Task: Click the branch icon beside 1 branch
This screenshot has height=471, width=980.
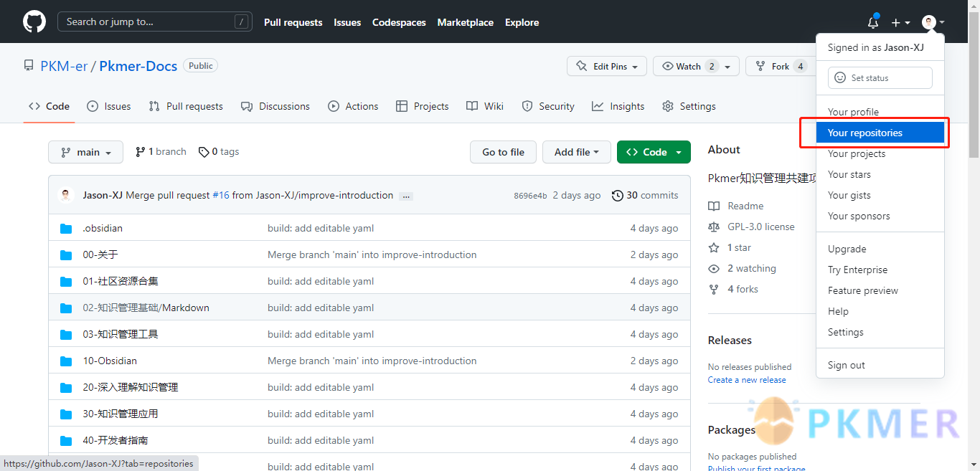Action: tap(141, 152)
